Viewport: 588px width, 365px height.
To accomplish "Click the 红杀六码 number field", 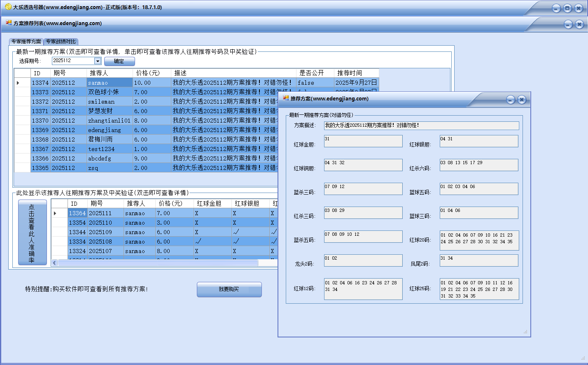I will pyautogui.click(x=478, y=165).
